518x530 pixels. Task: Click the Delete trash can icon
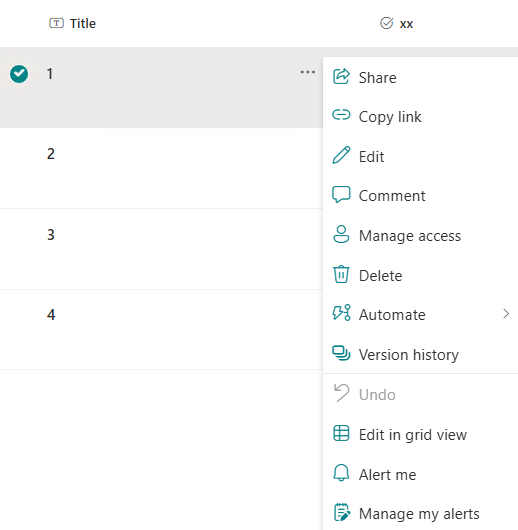341,274
